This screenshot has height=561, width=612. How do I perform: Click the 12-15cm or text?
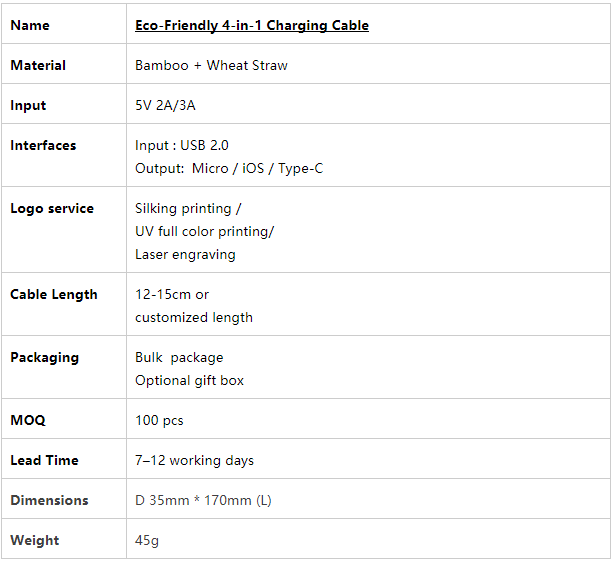point(172,294)
